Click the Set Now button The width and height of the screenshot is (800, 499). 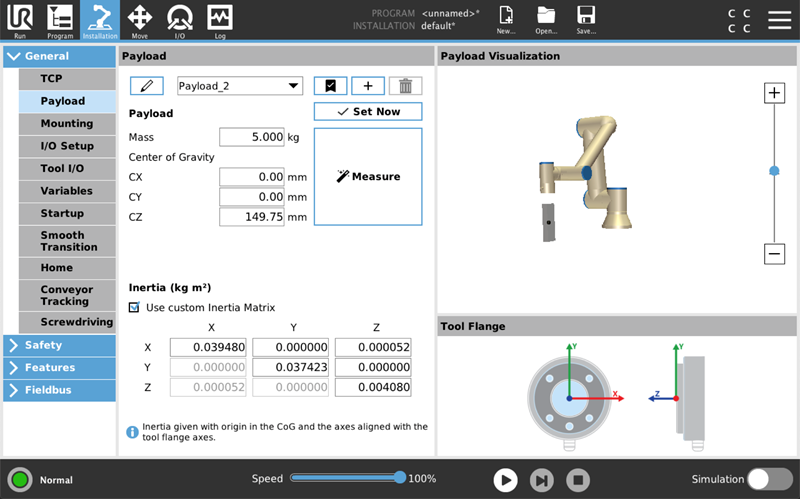pos(368,112)
